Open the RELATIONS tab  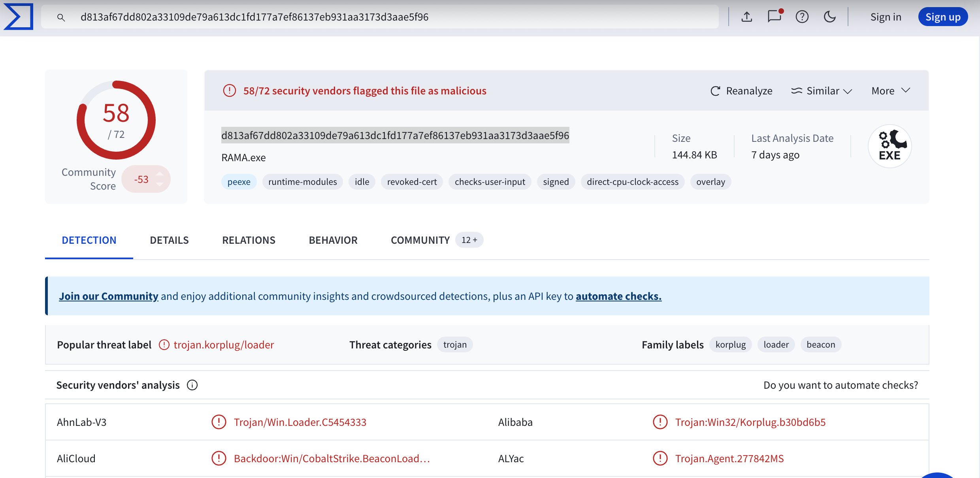click(x=249, y=240)
